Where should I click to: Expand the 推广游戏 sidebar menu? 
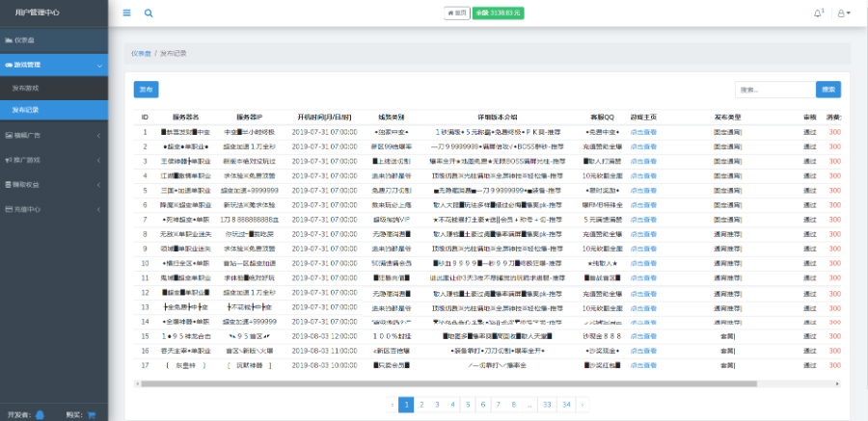(x=53, y=160)
